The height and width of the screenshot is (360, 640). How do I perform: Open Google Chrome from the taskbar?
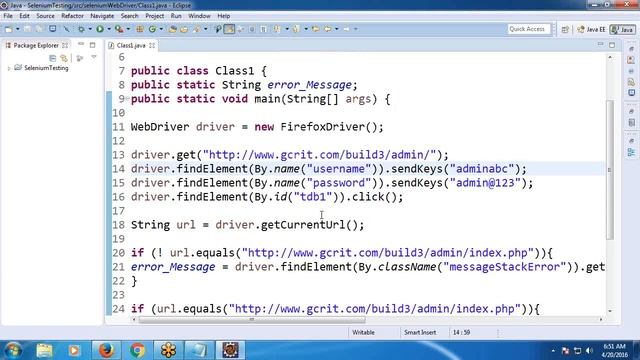(x=137, y=350)
